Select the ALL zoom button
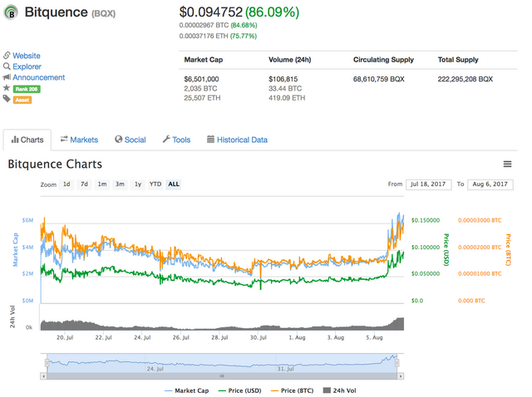The width and height of the screenshot is (532, 397). pyautogui.click(x=174, y=184)
